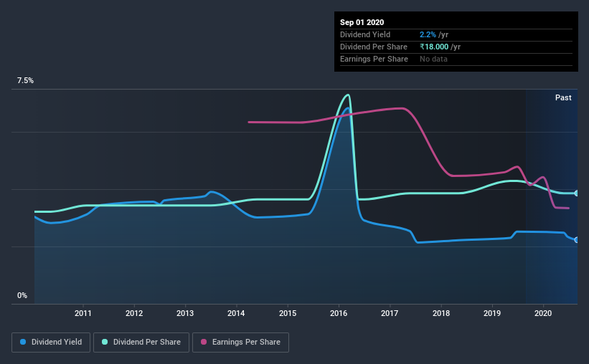The height and width of the screenshot is (364, 589).
Task: Click the 7.5% y-axis label
Action: 25,81
